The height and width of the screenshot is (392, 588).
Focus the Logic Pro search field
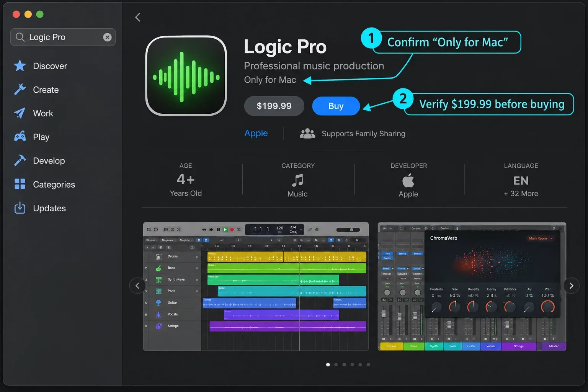click(x=63, y=37)
